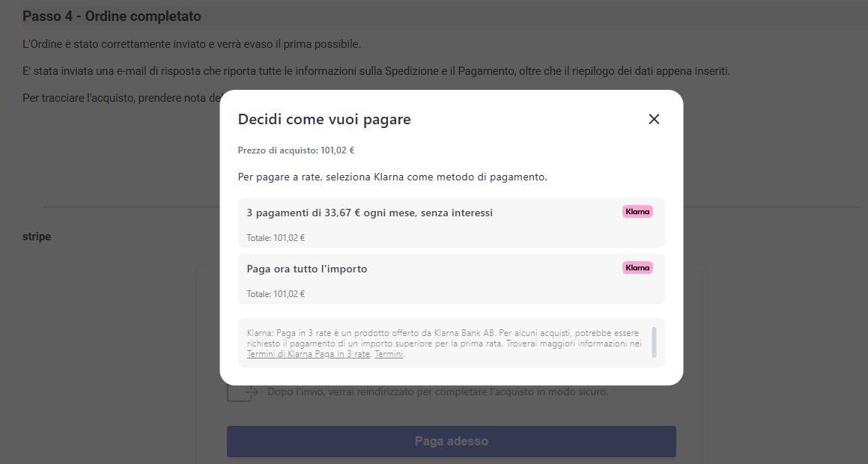Click 'Per pagare a rate, seleziona Klarna' text
The height and width of the screenshot is (464, 868).
click(x=392, y=177)
